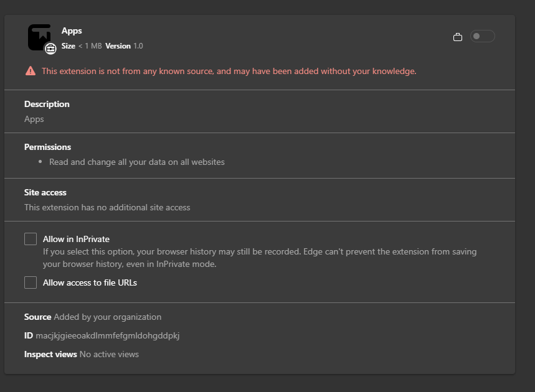Click the unknown source warning message
The image size is (535, 392).
229,71
